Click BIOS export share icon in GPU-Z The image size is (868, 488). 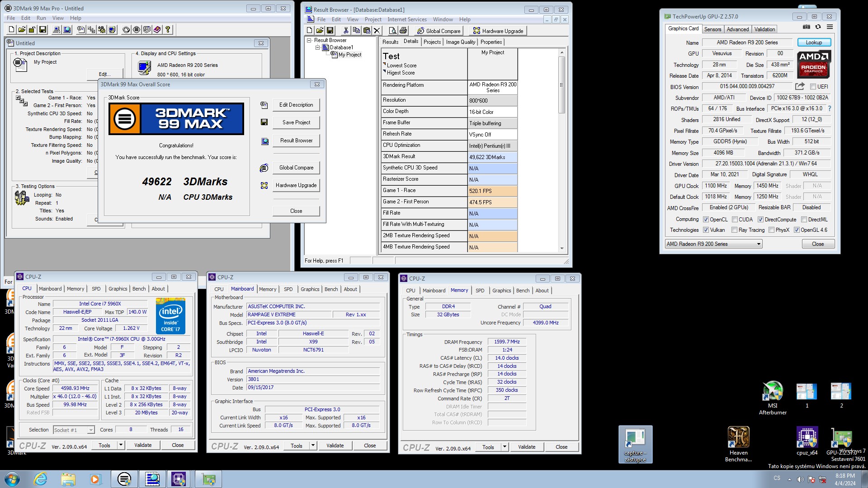point(800,86)
